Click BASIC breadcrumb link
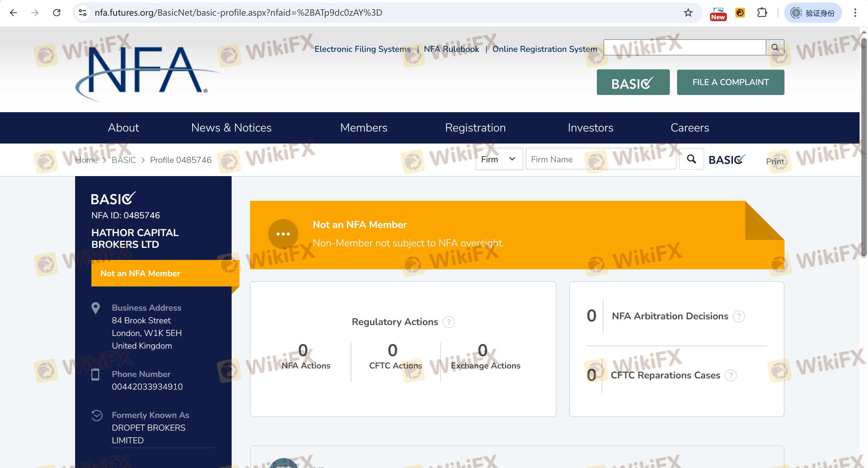Screen dimensions: 868x468 pos(124,160)
